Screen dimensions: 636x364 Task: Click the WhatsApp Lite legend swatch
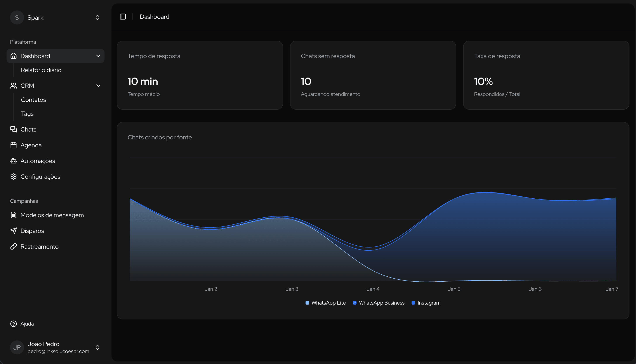click(307, 303)
